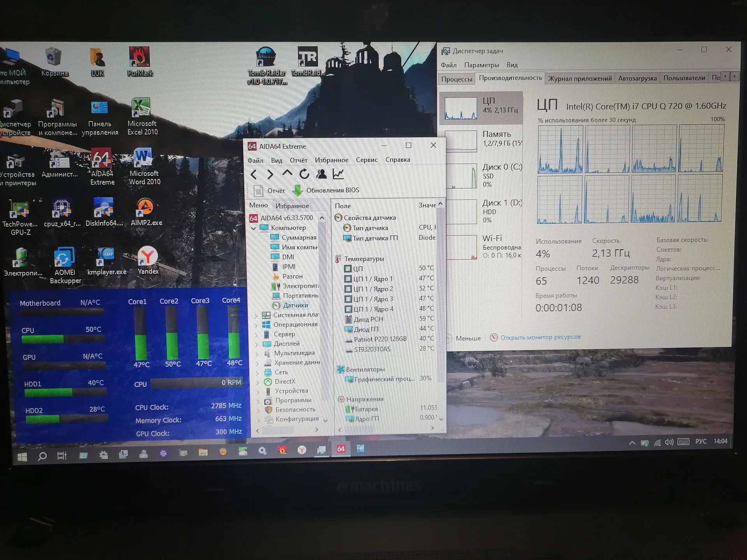Open AIDA64 graph toolbar icon

338,174
